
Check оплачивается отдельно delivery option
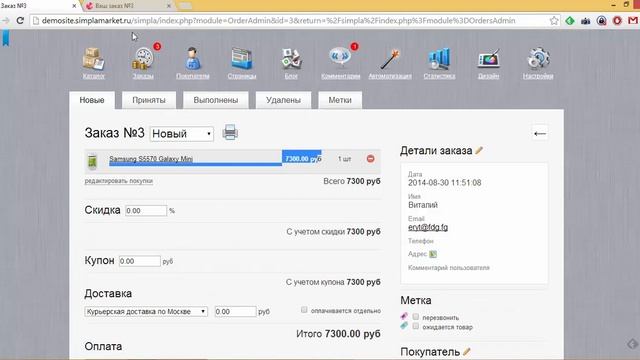click(304, 310)
